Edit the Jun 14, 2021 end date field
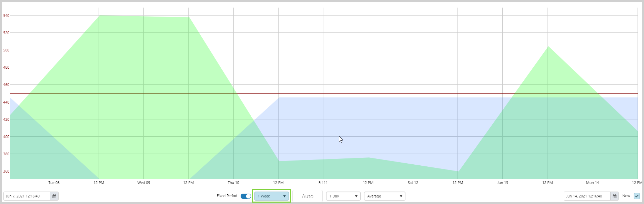Screen dimensions: 644x204 point(587,196)
